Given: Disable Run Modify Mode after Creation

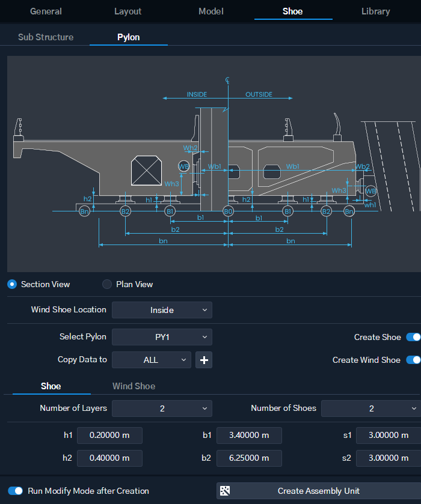Looking at the screenshot, I should (x=15, y=491).
